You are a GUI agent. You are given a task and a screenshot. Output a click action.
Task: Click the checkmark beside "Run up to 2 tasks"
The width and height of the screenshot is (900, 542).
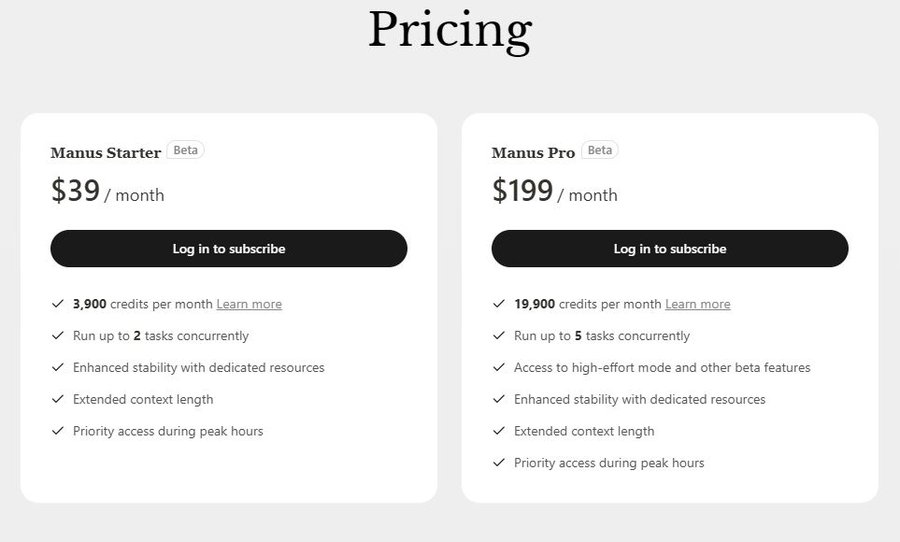57,336
